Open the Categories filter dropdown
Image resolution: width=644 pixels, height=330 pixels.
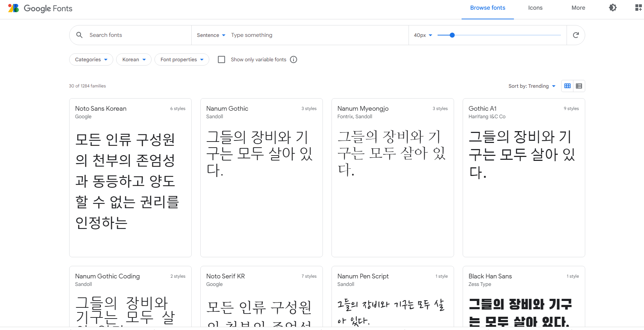tap(91, 59)
